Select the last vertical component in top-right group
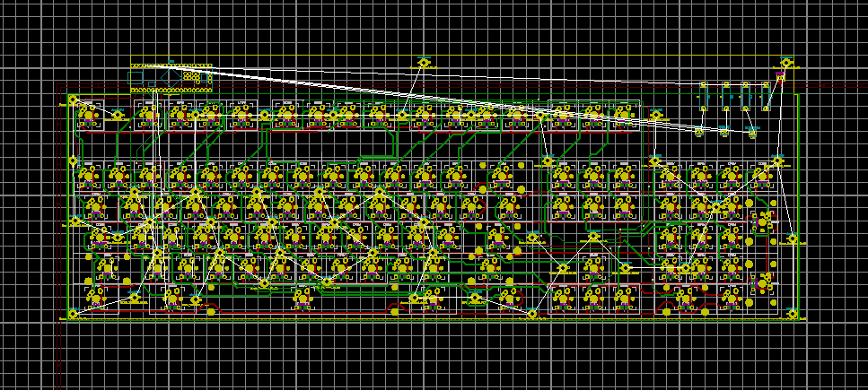 [x=766, y=97]
